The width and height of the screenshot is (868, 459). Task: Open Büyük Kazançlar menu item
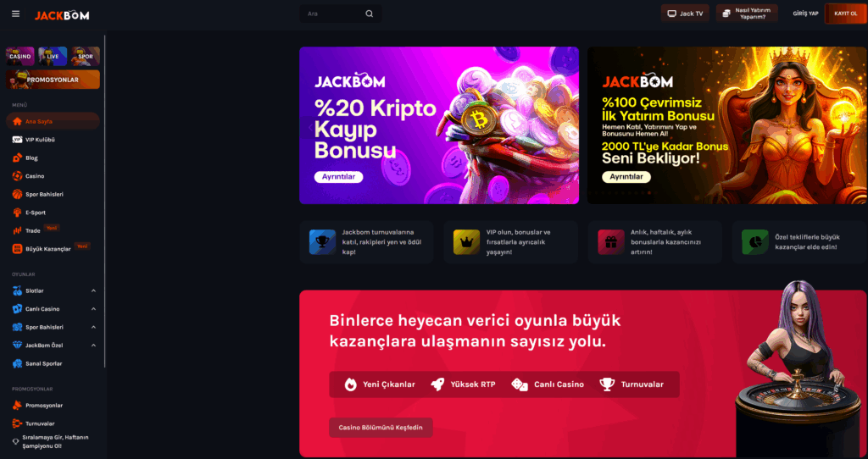click(53, 249)
